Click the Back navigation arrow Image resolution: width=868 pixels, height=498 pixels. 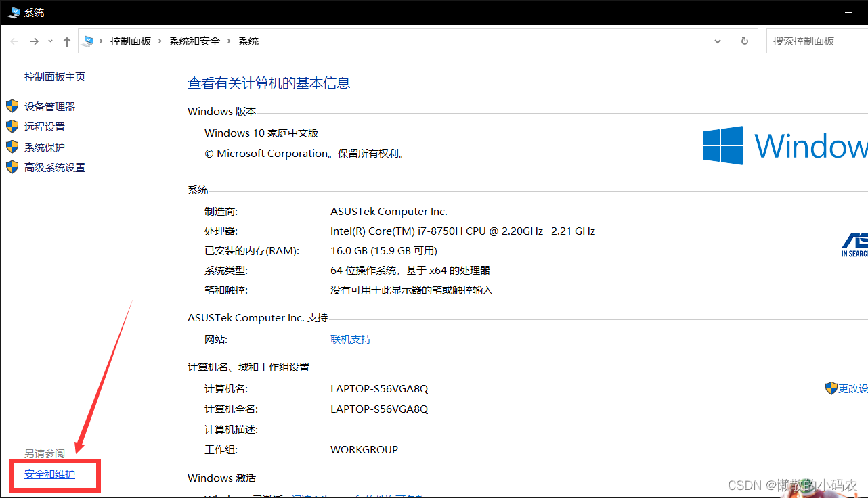pyautogui.click(x=14, y=41)
